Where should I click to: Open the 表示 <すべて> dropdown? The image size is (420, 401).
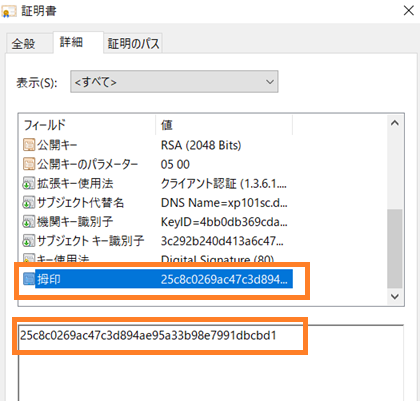(x=174, y=81)
